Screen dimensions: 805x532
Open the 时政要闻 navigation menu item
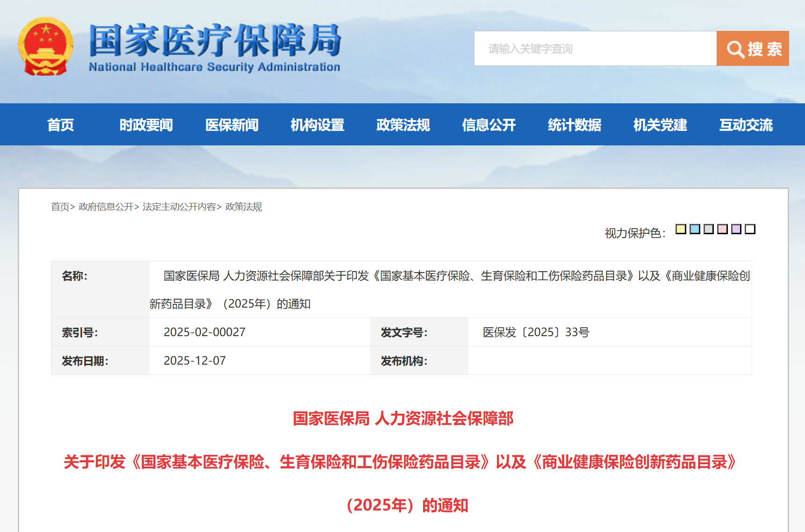(146, 125)
